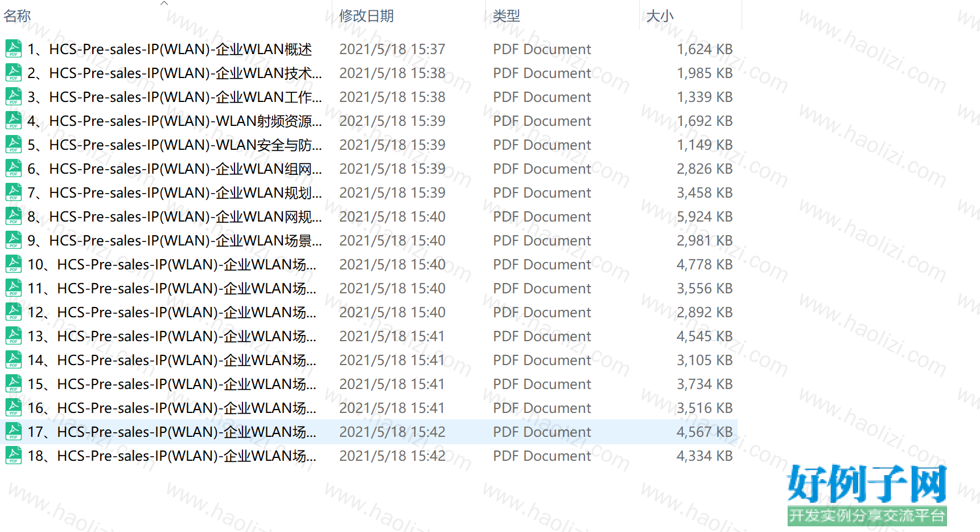The image size is (980, 532).
Task: Select file name 2、HCS-Pre-sales-IP(WLAN)-企业WLAN技术...
Action: coord(175,73)
